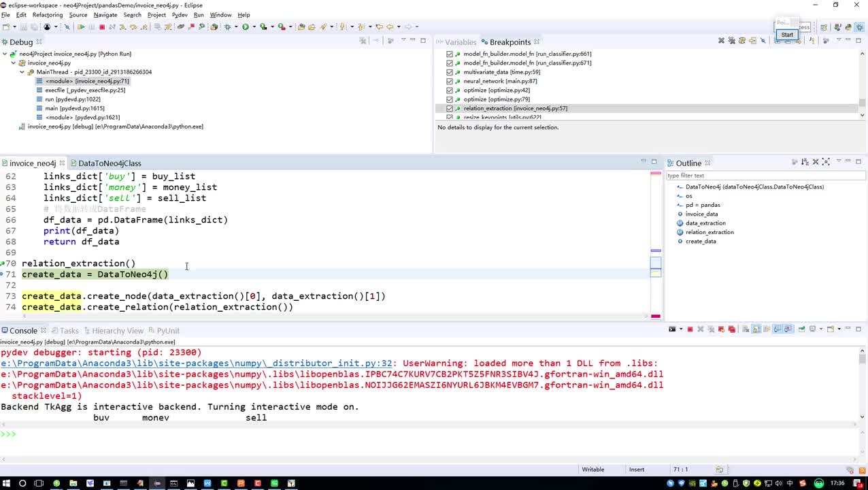This screenshot has width=868, height=490.
Task: Open the Run button dropdown arrow
Action: [x=253, y=27]
